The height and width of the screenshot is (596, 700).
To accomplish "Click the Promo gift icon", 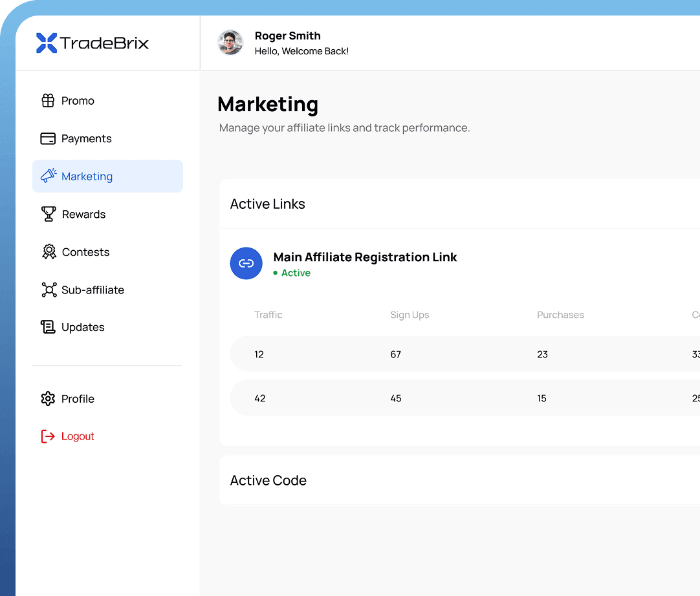I will 48,101.
